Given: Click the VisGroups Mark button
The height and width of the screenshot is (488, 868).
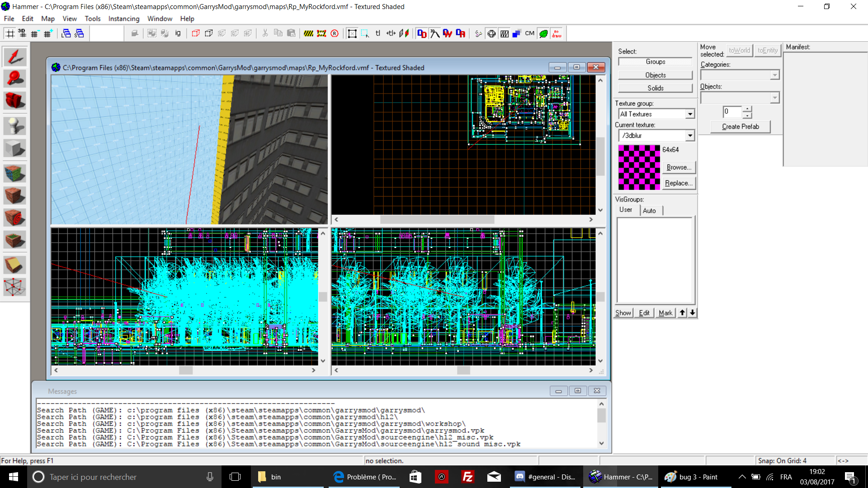Looking at the screenshot, I should (x=665, y=313).
